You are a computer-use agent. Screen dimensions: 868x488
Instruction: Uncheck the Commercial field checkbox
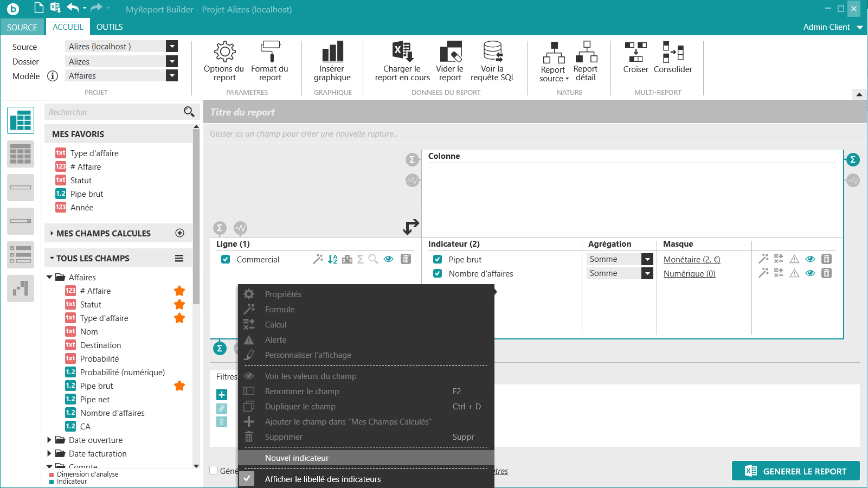226,260
